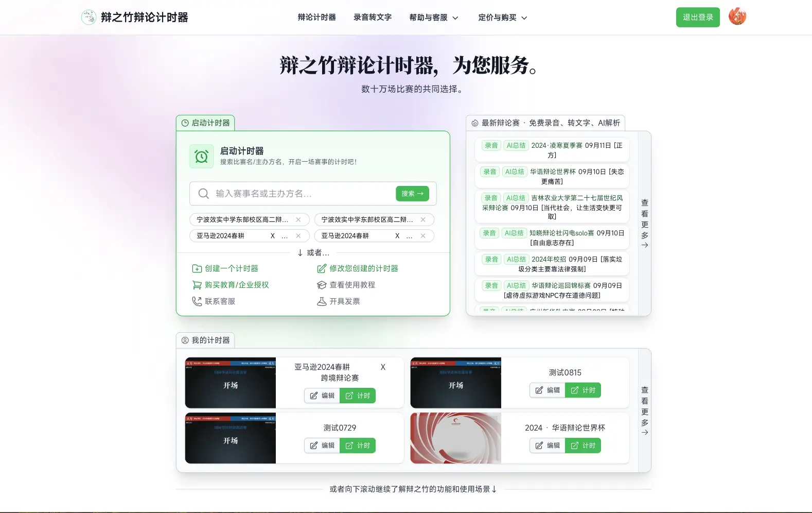The image size is (812, 513).
Task: Click 计时 for 亚马逊2024春耕 timer
Action: click(358, 396)
